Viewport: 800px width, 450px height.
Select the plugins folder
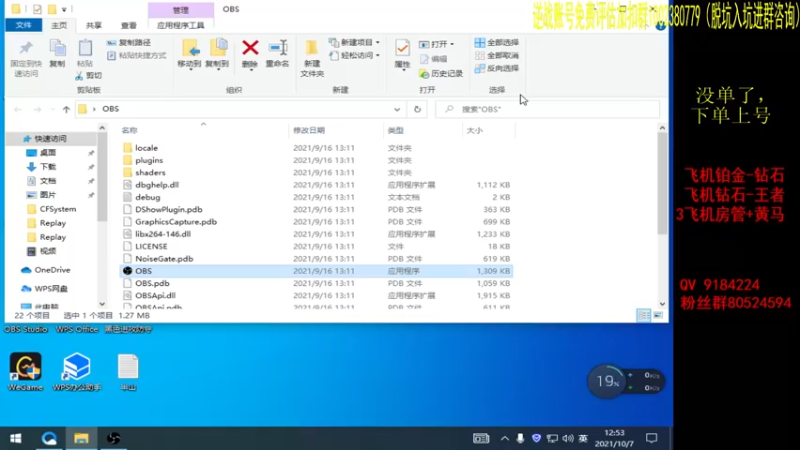[x=149, y=160]
